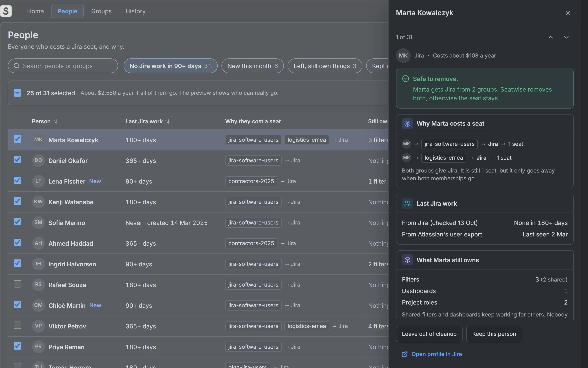Sort by Last Jira work column arrows
Viewport: 588px width, 368px height.
pyautogui.click(x=167, y=121)
